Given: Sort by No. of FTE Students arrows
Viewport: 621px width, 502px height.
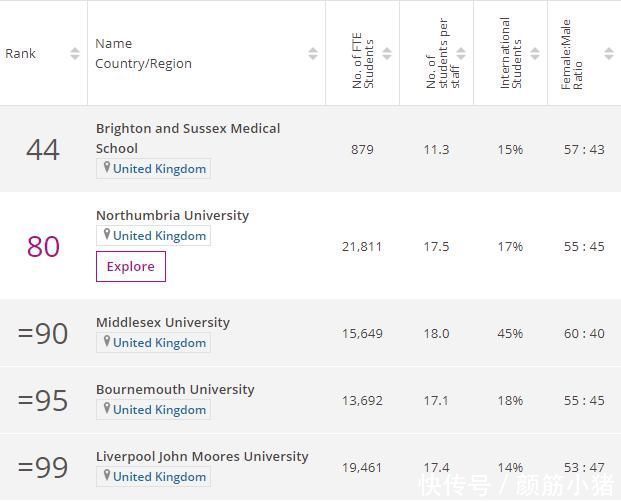Looking at the screenshot, I should (x=387, y=54).
